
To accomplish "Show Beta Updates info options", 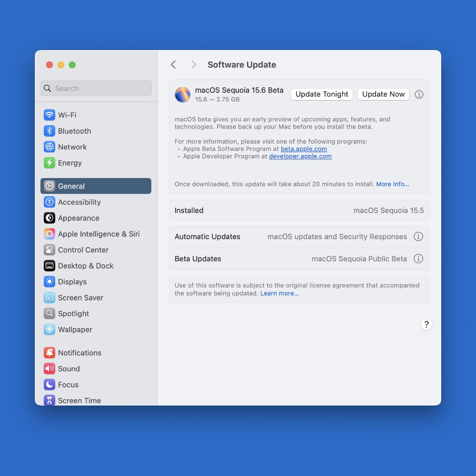I will [x=418, y=259].
